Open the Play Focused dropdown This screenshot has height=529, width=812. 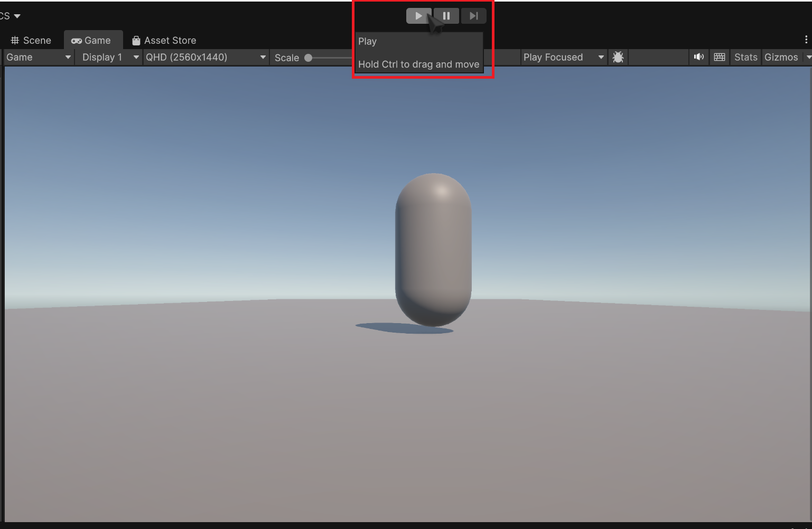click(x=563, y=57)
